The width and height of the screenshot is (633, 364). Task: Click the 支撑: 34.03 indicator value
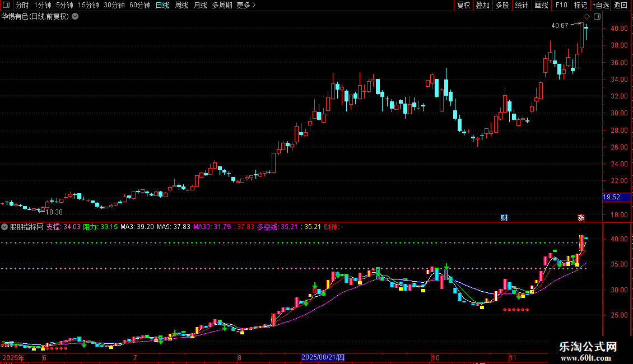coord(63,227)
